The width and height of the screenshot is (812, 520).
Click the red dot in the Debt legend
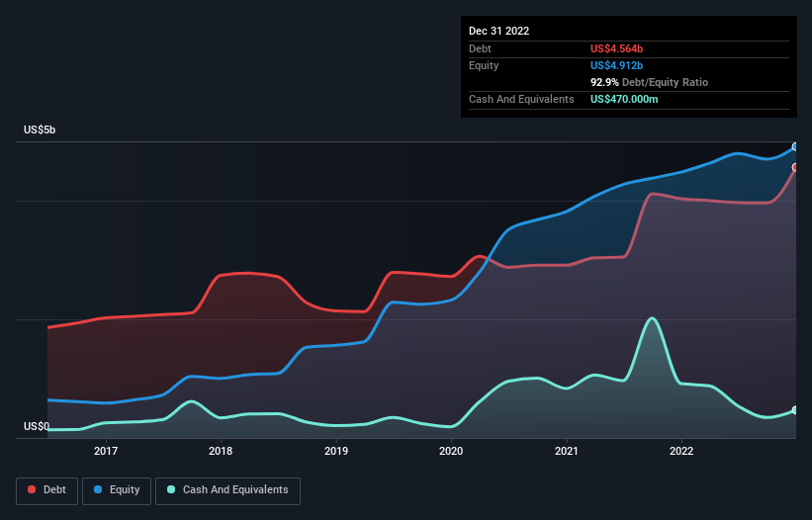coord(33,490)
